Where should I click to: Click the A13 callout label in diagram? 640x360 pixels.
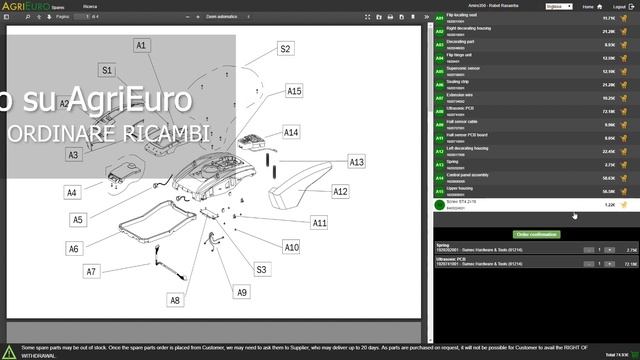(x=357, y=162)
